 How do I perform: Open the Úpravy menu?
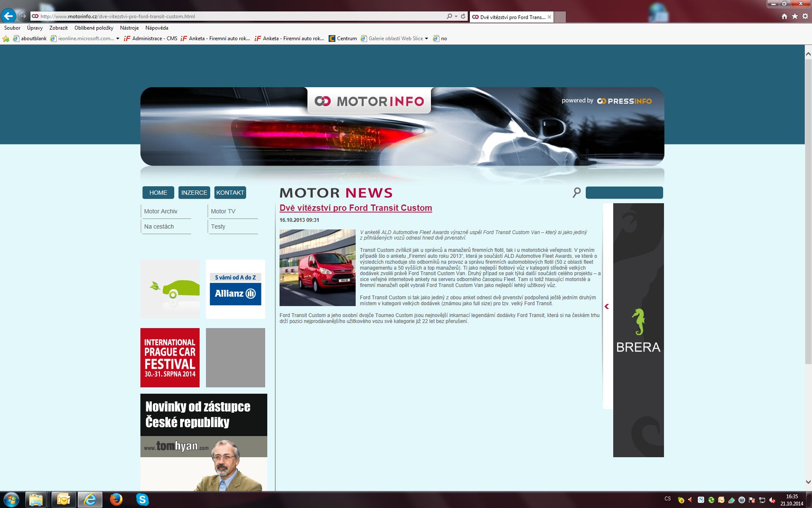click(x=35, y=28)
